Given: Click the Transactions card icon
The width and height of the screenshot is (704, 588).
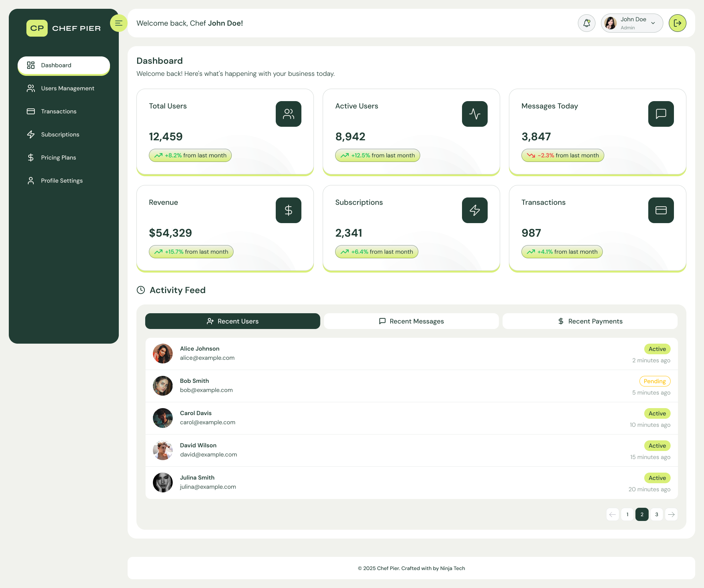Looking at the screenshot, I should pos(661,210).
